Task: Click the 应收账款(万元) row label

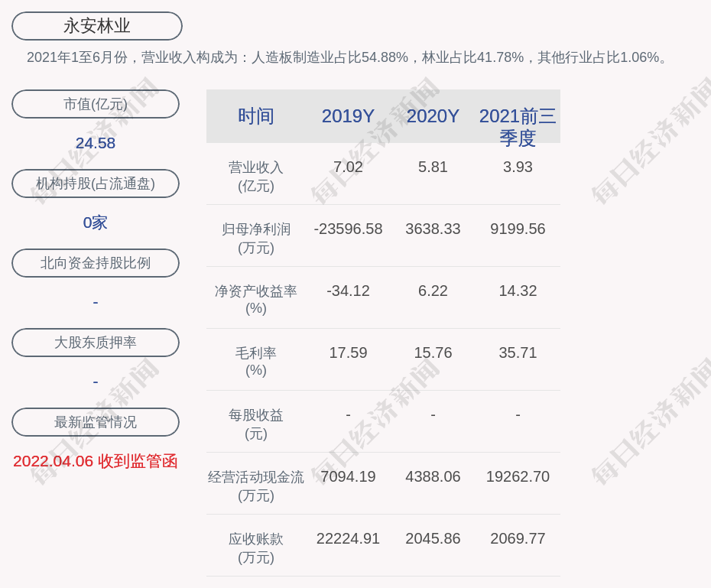Action: (x=256, y=548)
